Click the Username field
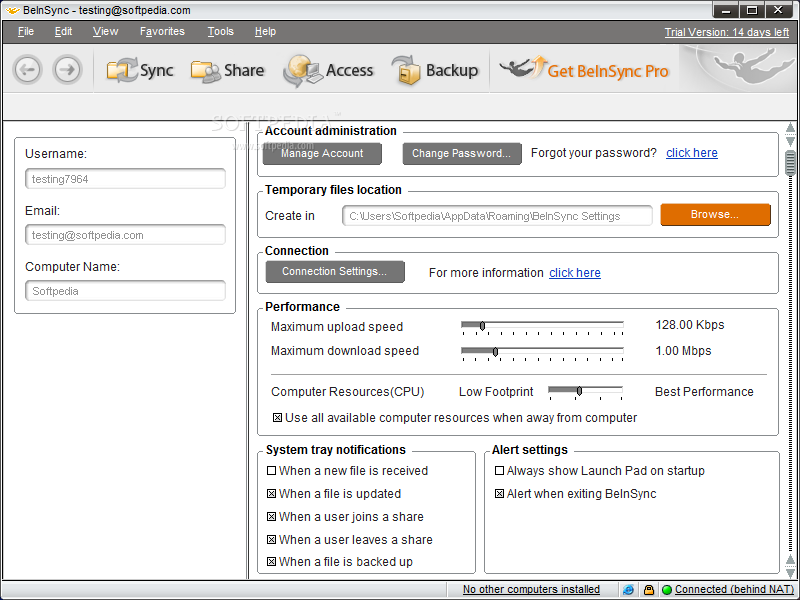Image resolution: width=800 pixels, height=600 pixels. point(125,179)
